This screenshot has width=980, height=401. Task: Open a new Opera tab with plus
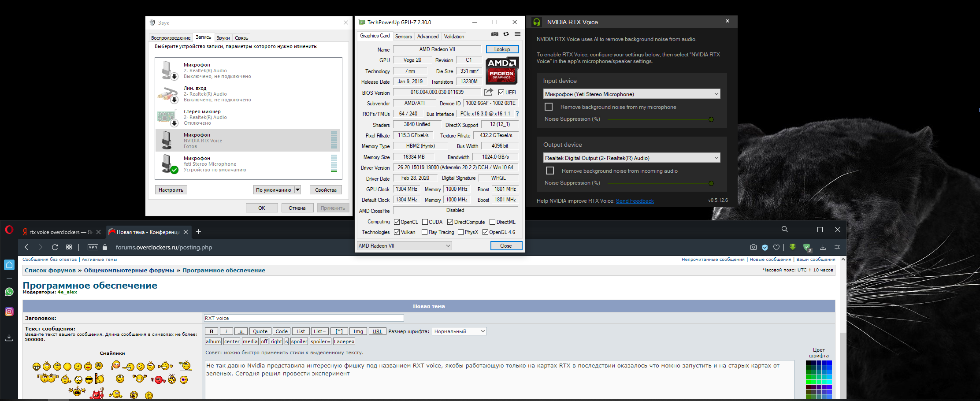coord(199,232)
